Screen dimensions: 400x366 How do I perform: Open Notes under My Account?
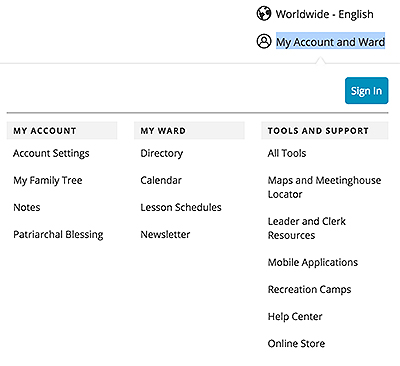(27, 207)
